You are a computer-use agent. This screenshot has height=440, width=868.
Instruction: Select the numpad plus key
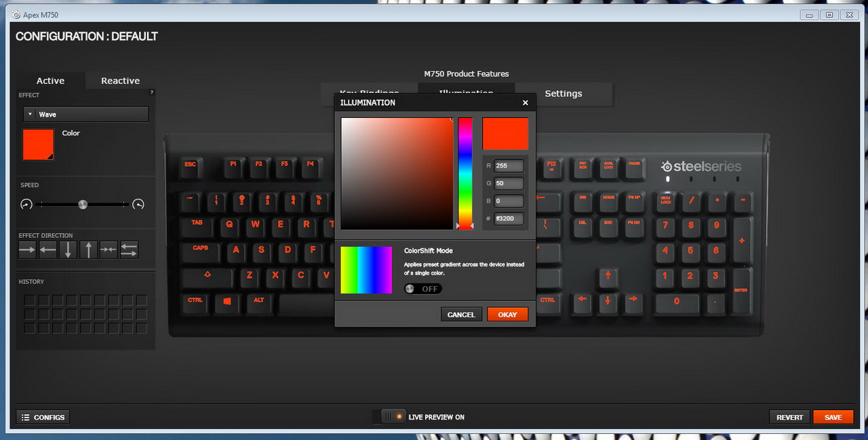pyautogui.click(x=742, y=241)
